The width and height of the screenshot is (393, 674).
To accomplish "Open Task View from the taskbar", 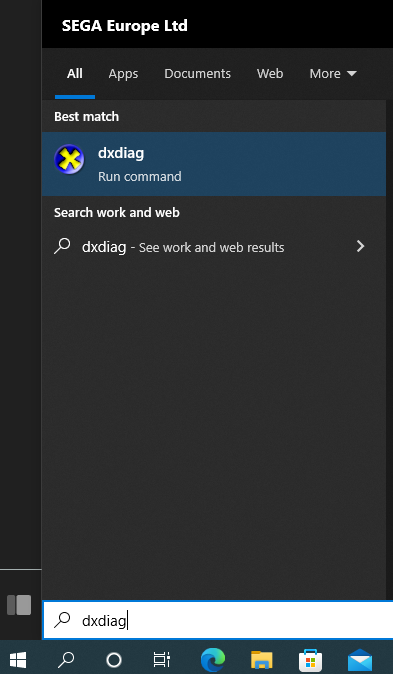I will tap(162, 659).
